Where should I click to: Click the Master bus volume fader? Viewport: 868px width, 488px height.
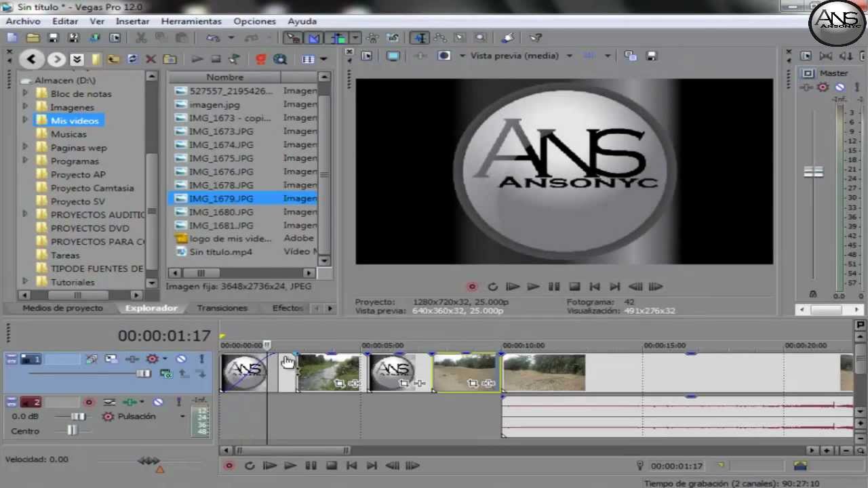(x=813, y=172)
